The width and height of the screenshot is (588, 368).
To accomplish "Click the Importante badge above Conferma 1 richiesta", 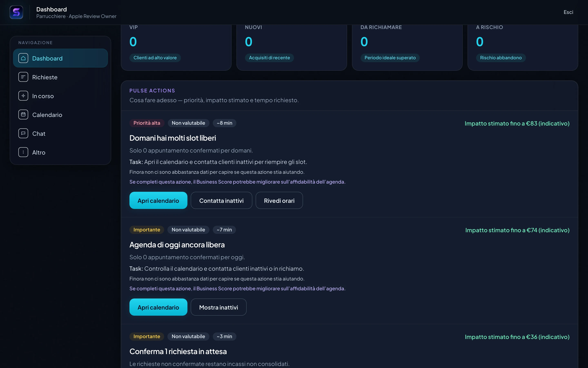I will coord(147,336).
